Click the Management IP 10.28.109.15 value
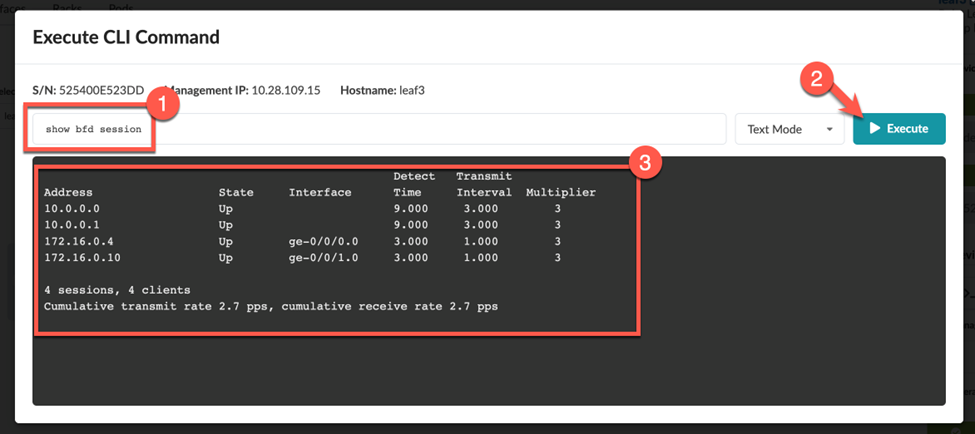Screen dimensions: 975x434 [x=285, y=91]
